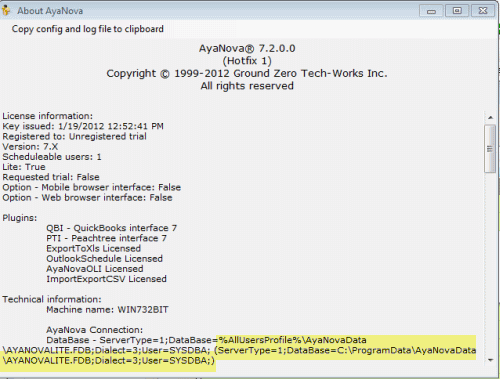Close the About AyaNova window
500x379 pixels.
click(483, 11)
